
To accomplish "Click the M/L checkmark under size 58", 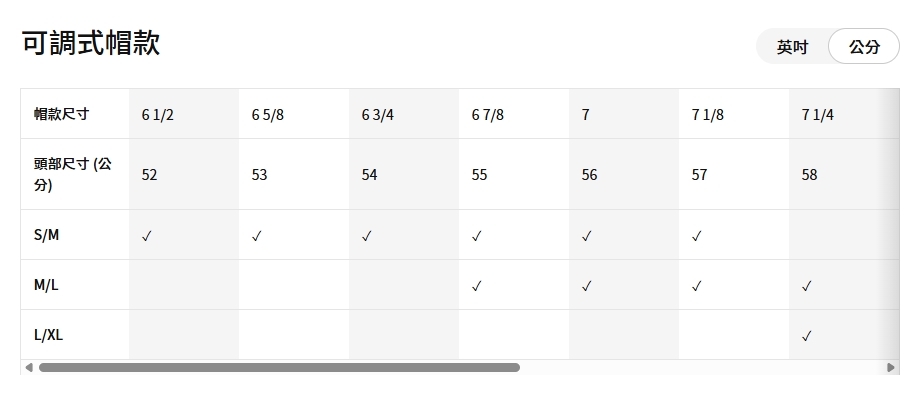I will click(807, 286).
